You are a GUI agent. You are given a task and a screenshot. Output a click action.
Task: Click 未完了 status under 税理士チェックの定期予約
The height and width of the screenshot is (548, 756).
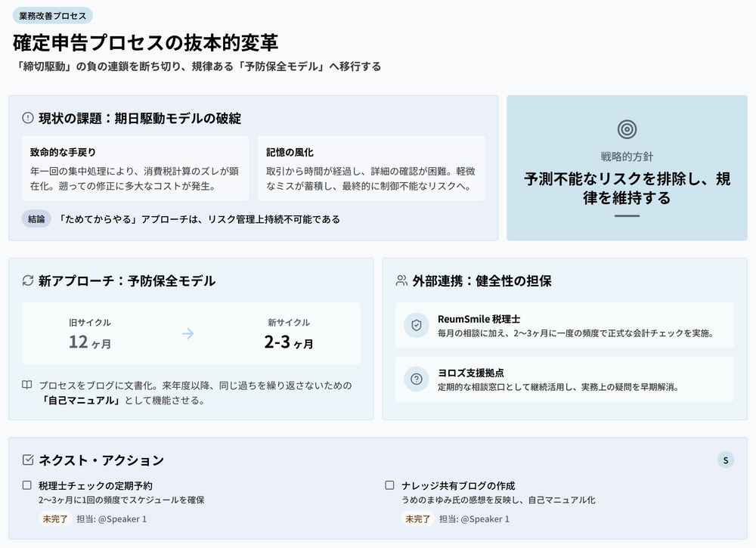pos(54,519)
